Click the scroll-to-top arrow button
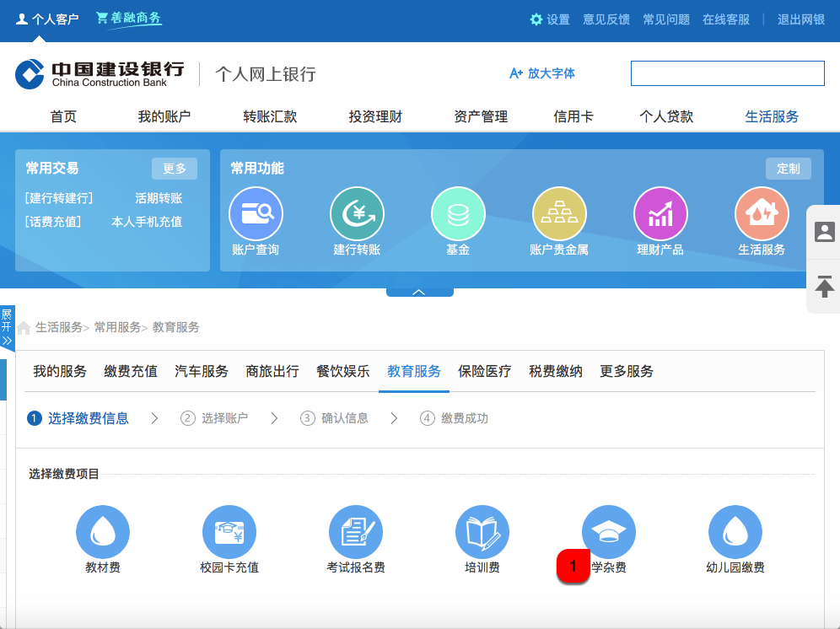This screenshot has width=840, height=629. (x=824, y=287)
